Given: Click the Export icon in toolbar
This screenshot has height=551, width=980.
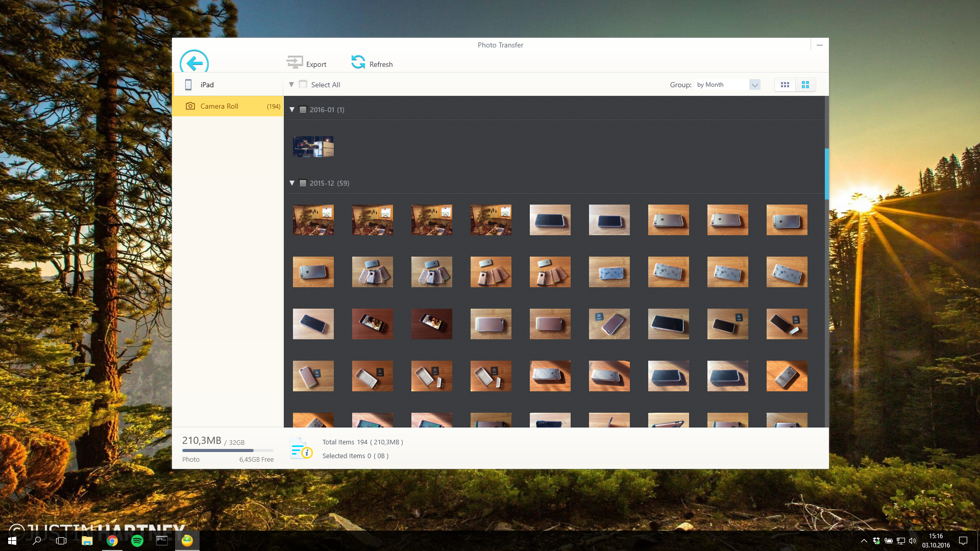Looking at the screenshot, I should click(295, 62).
